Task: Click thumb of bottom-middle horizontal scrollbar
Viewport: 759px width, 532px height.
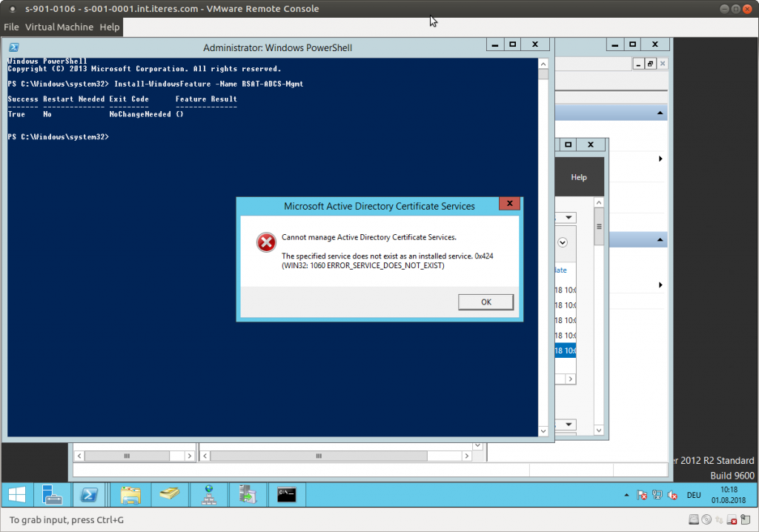Action: [319, 456]
